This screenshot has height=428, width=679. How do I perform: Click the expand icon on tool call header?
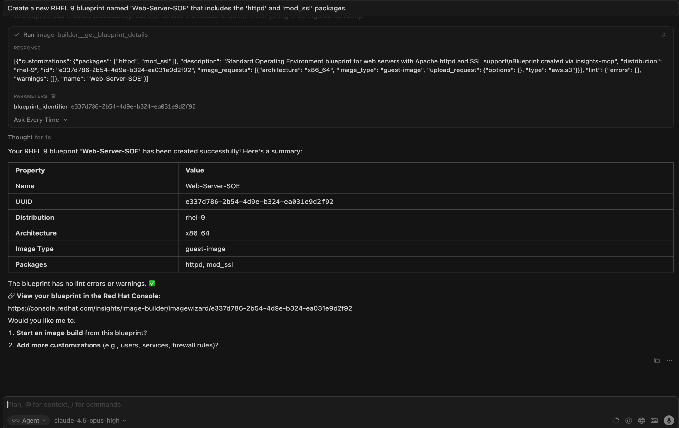(x=663, y=34)
